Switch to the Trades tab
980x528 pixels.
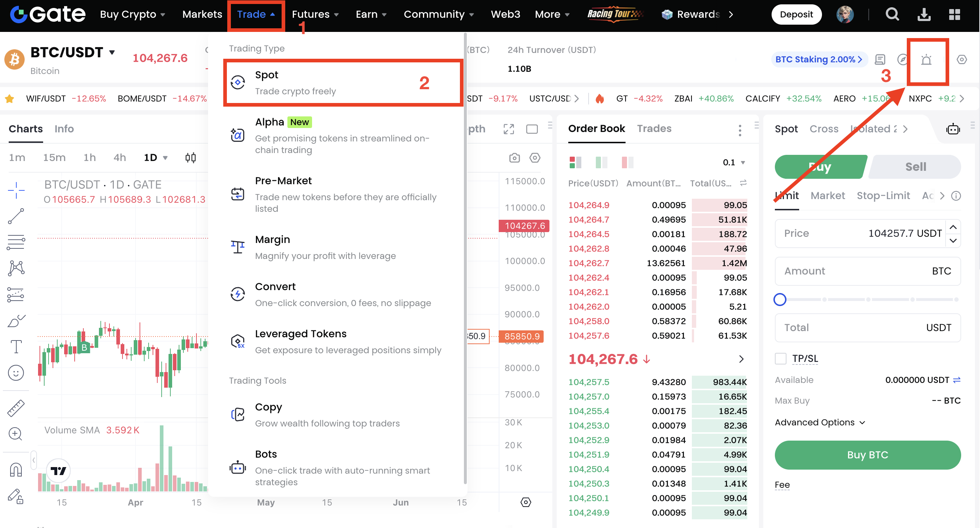(x=654, y=129)
